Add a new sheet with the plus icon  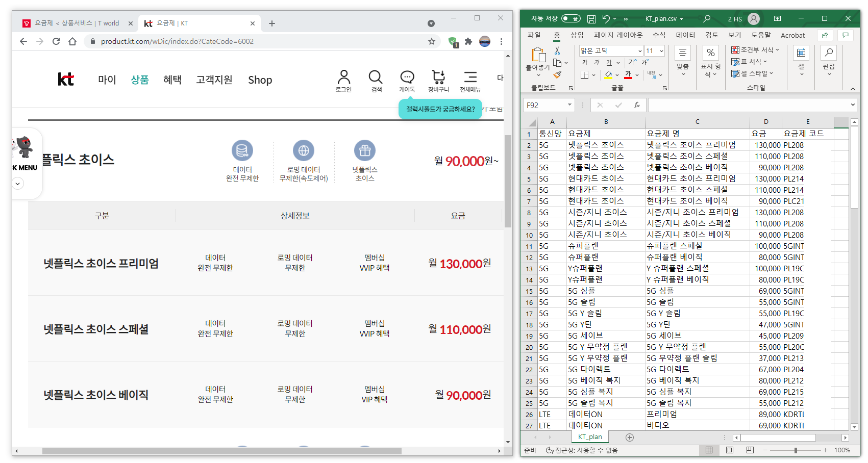tap(630, 438)
